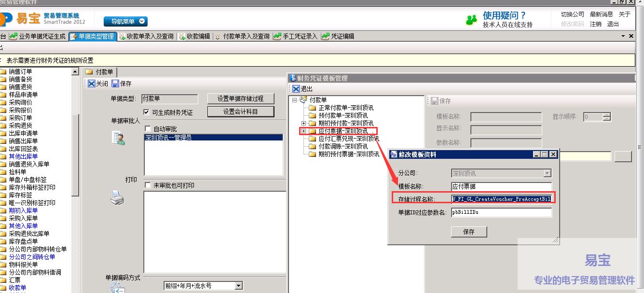This screenshot has height=293, width=644.
Task: Open the 前缀+年月+流水号 encoding dropdown
Action: (238, 286)
